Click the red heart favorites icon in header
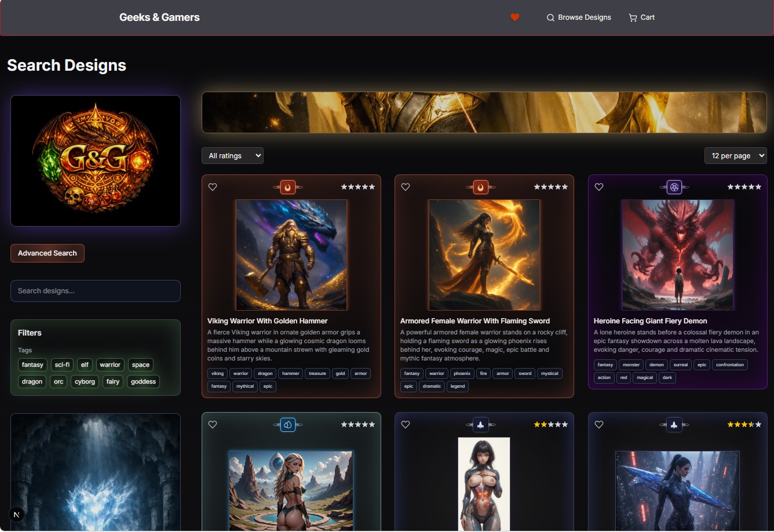Image resolution: width=774 pixels, height=532 pixels. pyautogui.click(x=515, y=17)
